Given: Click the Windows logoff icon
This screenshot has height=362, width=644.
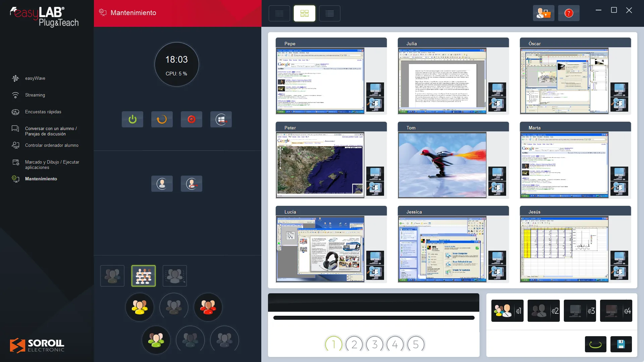Looking at the screenshot, I should [x=221, y=119].
